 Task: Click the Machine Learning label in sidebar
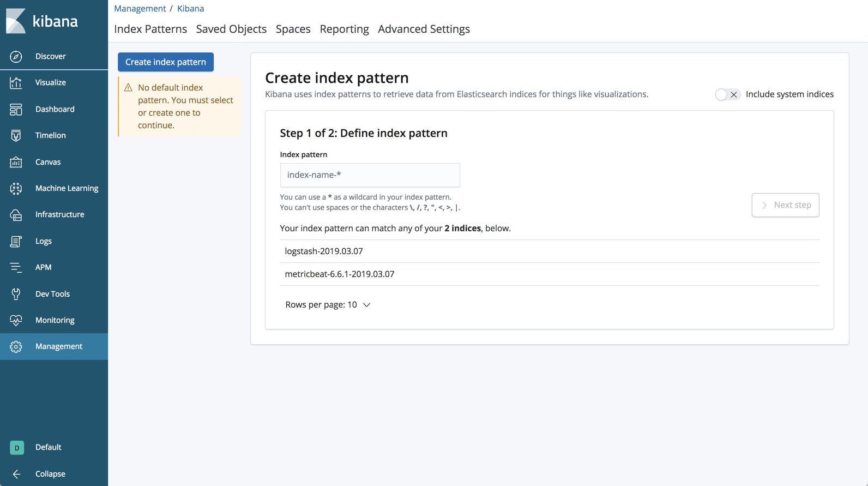coord(67,188)
